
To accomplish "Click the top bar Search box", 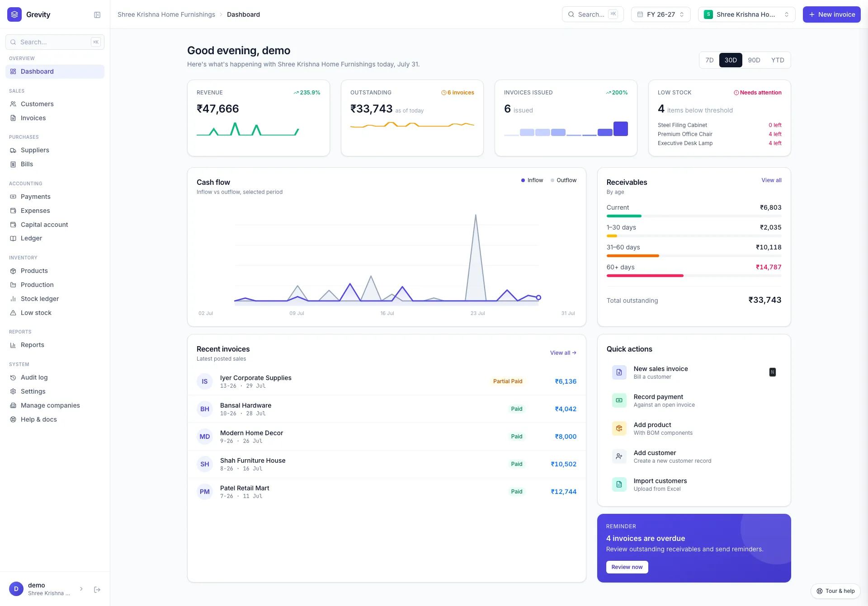I will (x=593, y=14).
